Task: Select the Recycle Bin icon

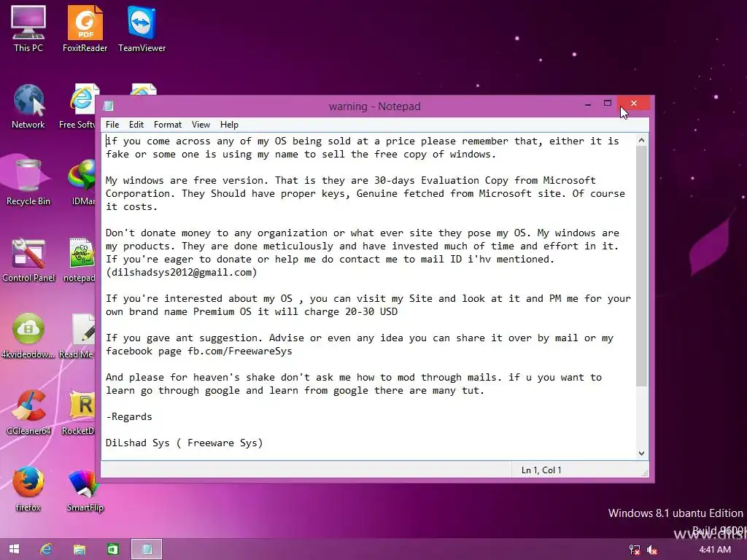Action: click(x=28, y=182)
